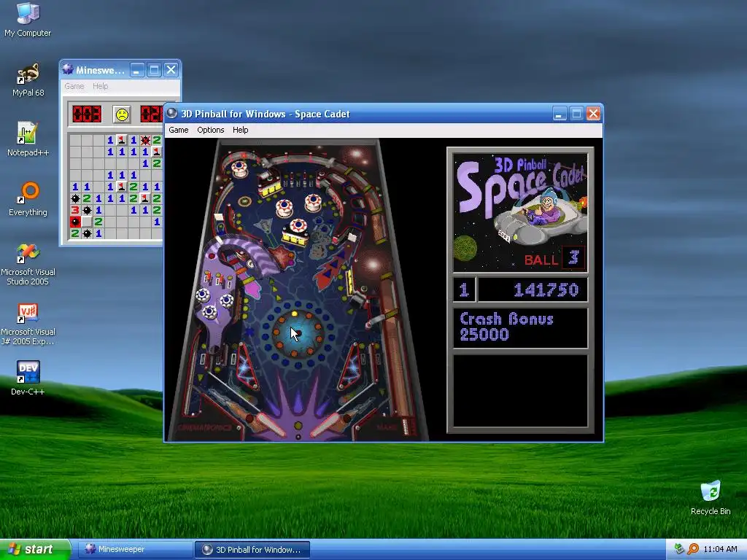
Task: Open the Help menu in Minesweeper
Action: [x=100, y=86]
